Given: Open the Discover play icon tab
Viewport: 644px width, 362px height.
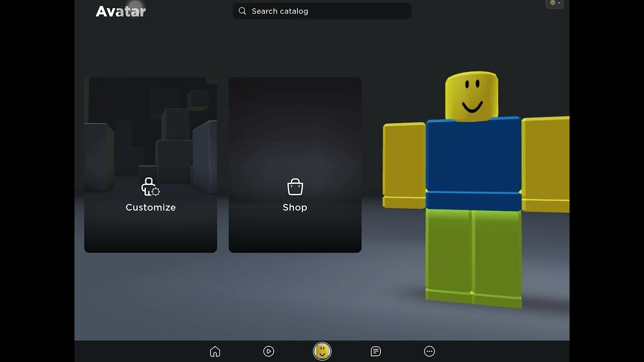Looking at the screenshot, I should [269, 351].
